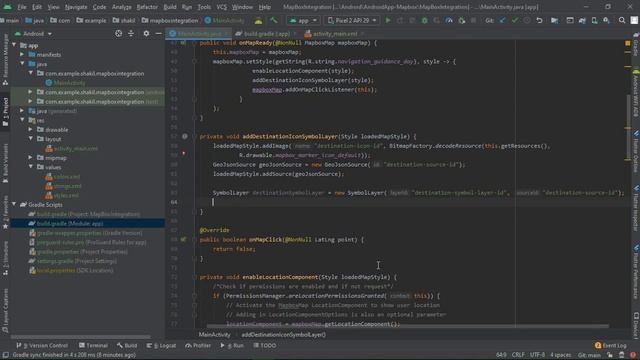Collapse the res folder

click(x=22, y=120)
